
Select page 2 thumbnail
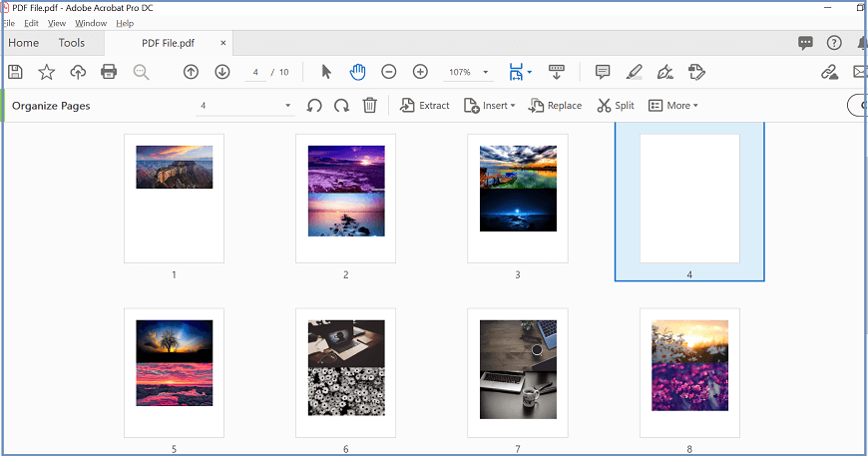coord(346,199)
